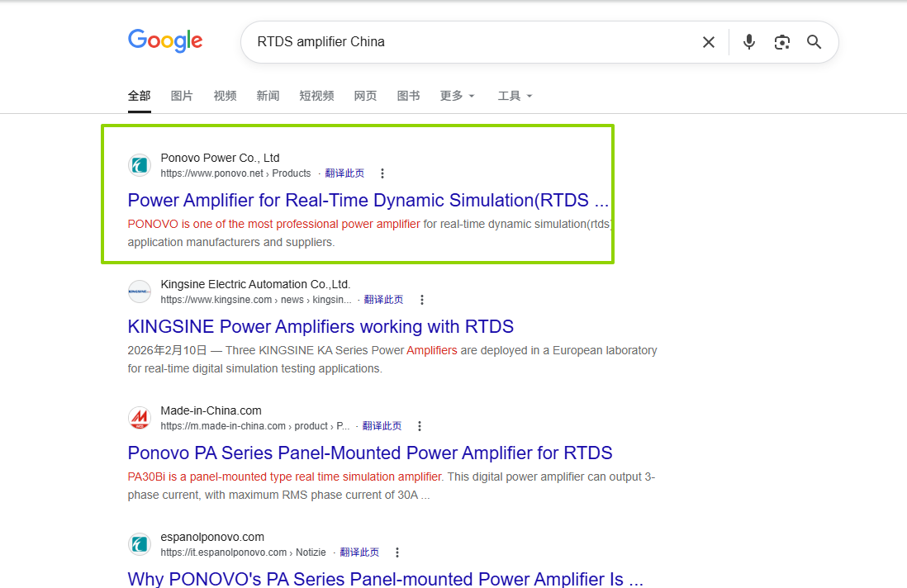Submit search with magnifying glass icon
Viewport: 907px width, 588px height.
pyautogui.click(x=814, y=42)
